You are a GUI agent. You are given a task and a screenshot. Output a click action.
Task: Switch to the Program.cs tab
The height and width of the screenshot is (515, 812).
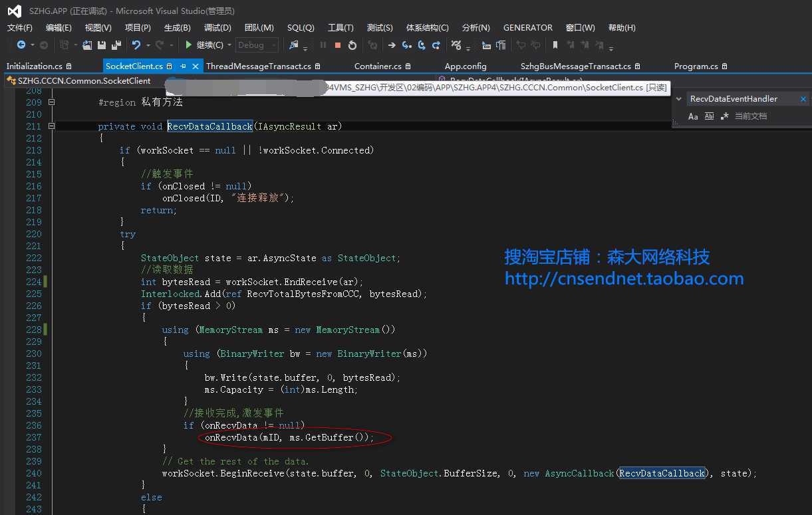point(700,66)
